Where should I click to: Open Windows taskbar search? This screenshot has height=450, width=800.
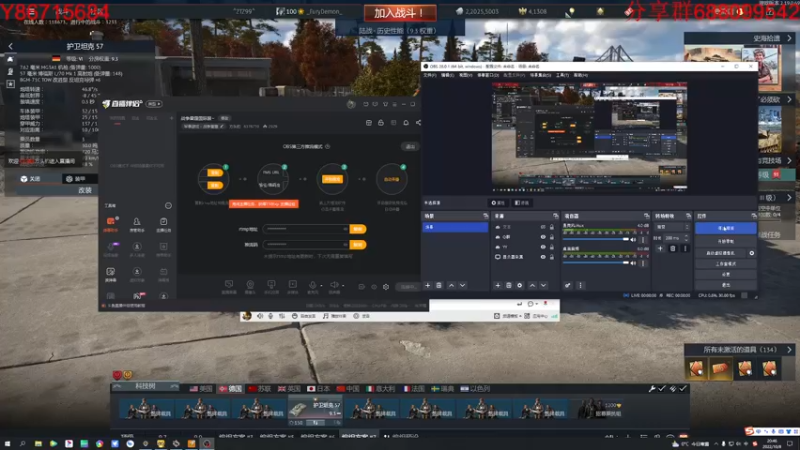click(x=23, y=444)
